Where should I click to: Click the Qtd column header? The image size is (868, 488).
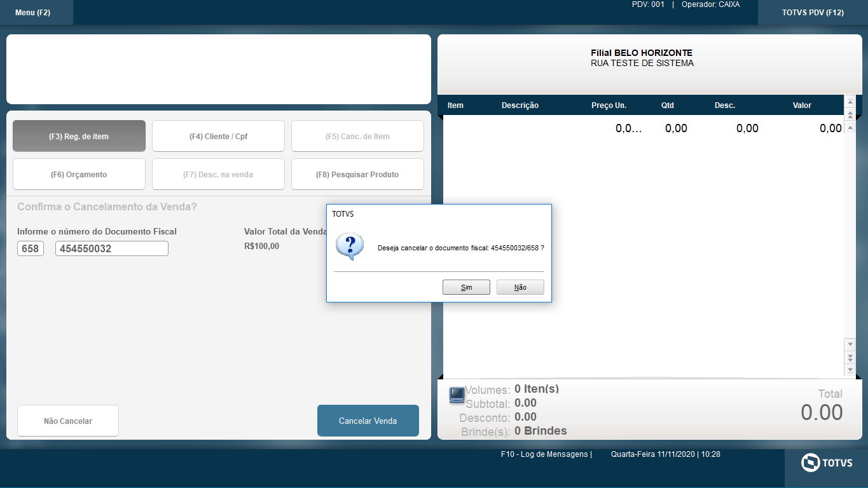[667, 105]
